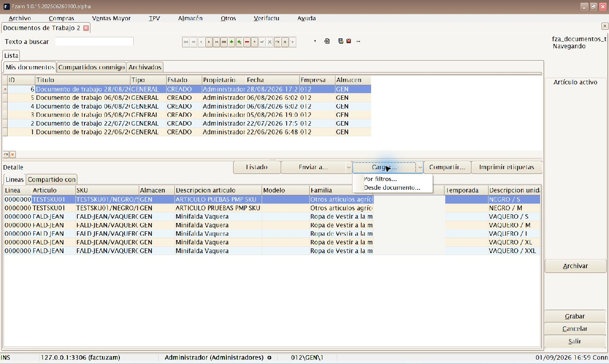Image resolution: width=609 pixels, height=364 pixels.
Task: Switch to Archivados tab
Action: [145, 67]
